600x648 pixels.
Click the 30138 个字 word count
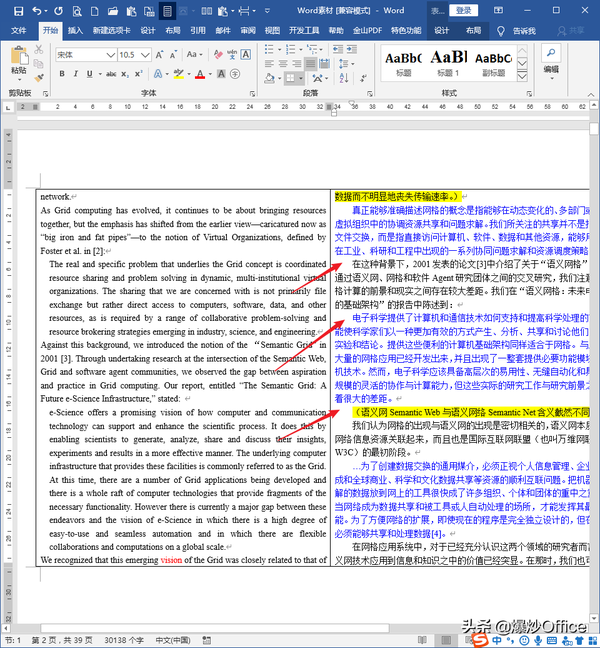(124, 640)
